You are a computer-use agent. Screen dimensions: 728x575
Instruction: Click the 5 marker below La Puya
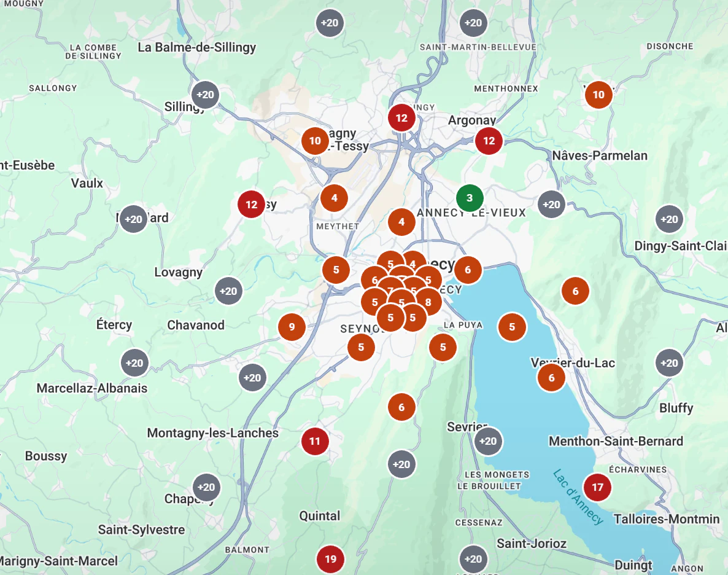[x=443, y=347]
